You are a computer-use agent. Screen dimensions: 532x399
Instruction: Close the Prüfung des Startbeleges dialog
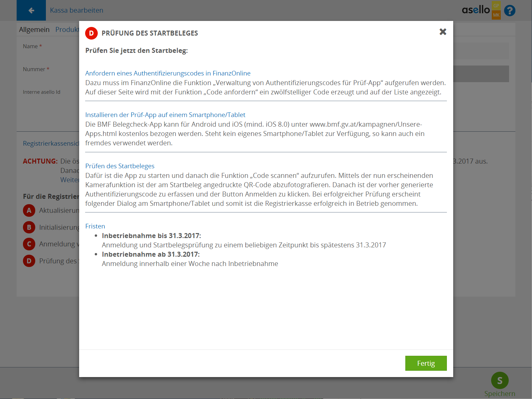pyautogui.click(x=443, y=32)
